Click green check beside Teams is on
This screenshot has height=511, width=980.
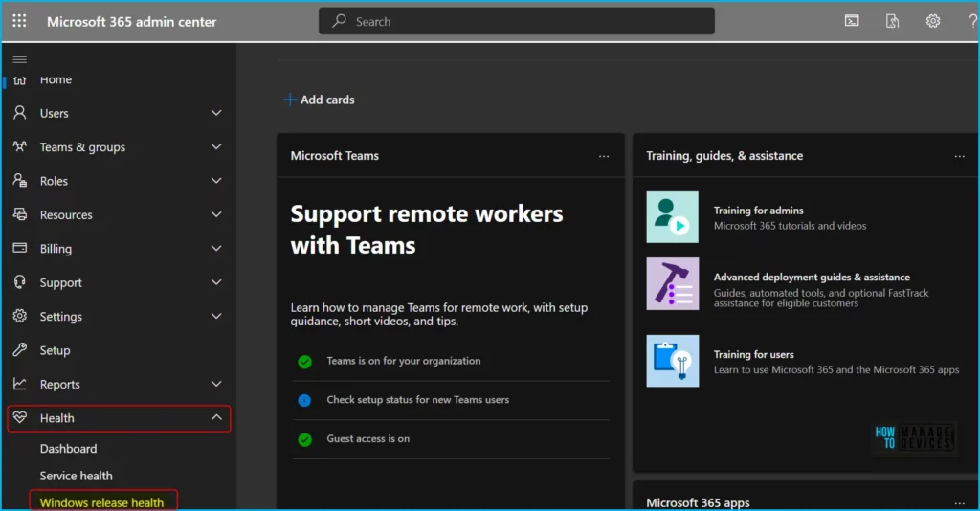304,362
